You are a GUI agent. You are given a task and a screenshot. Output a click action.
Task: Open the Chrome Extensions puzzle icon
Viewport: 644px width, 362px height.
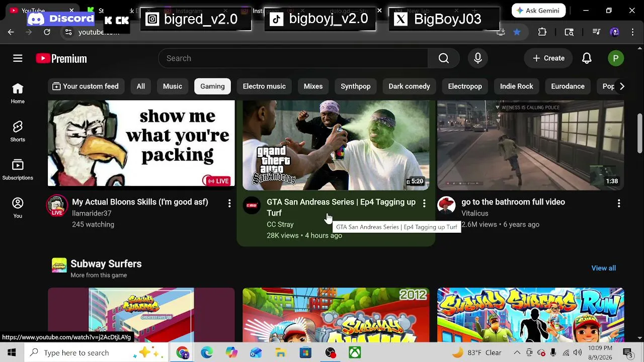542,32
